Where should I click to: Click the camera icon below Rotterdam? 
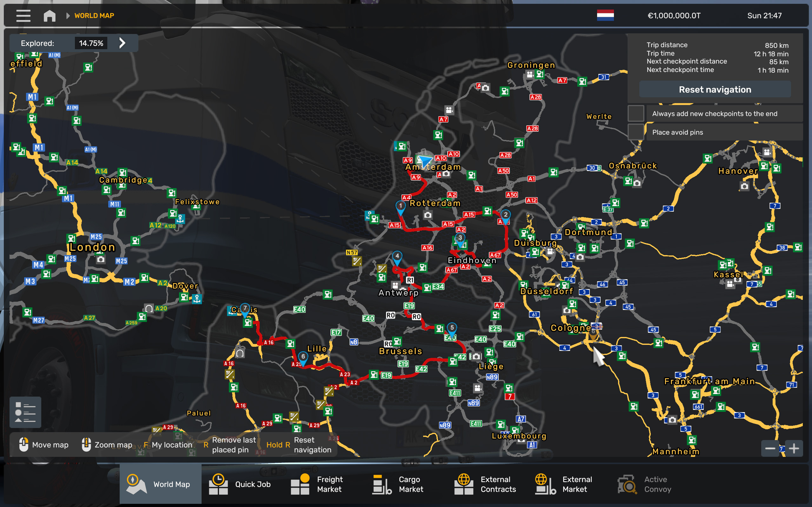pyautogui.click(x=427, y=215)
